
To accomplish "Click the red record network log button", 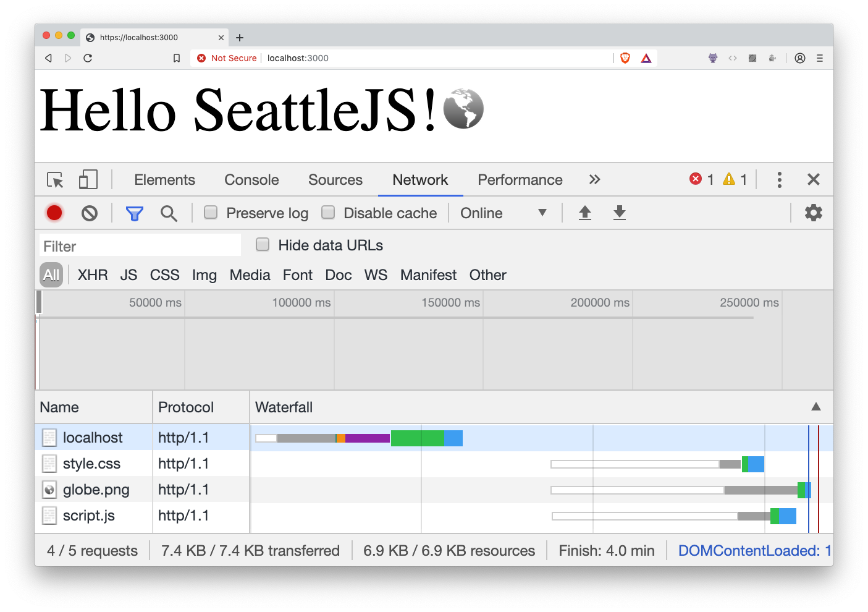I will pyautogui.click(x=54, y=213).
